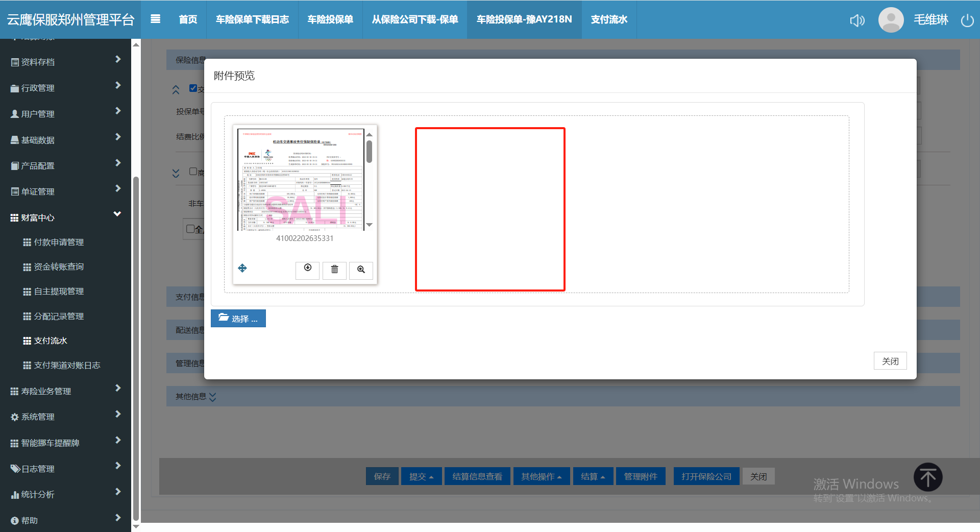The height and width of the screenshot is (532, 980).
Task: Switch to the 车险投保单-豫AY218N tab
Action: pos(524,19)
